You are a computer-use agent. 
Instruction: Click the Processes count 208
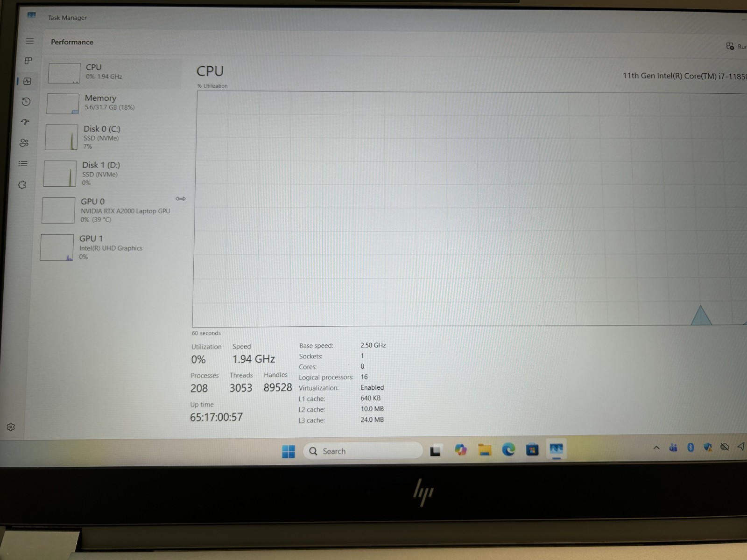coord(199,388)
